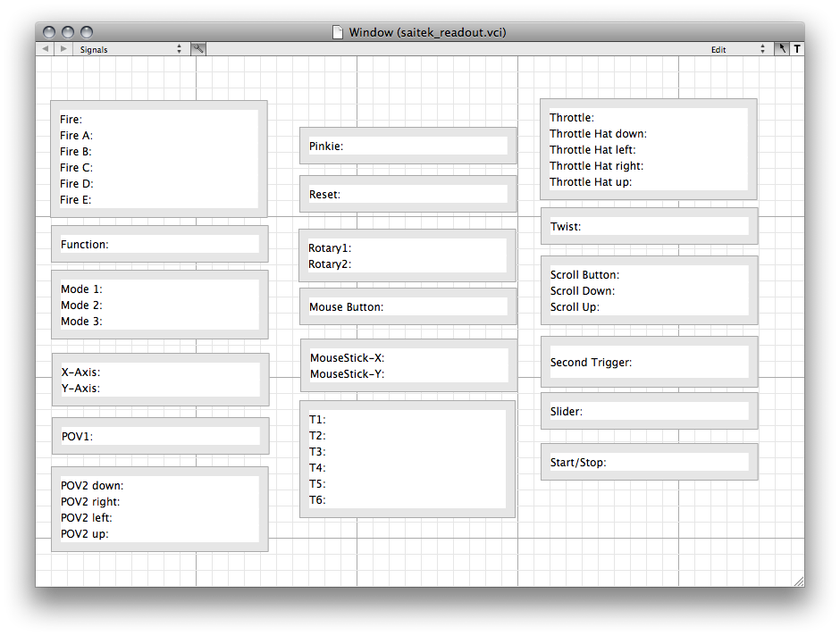Viewport: 840px width, 636px height.
Task: Select the T2: label
Action: [x=317, y=436]
